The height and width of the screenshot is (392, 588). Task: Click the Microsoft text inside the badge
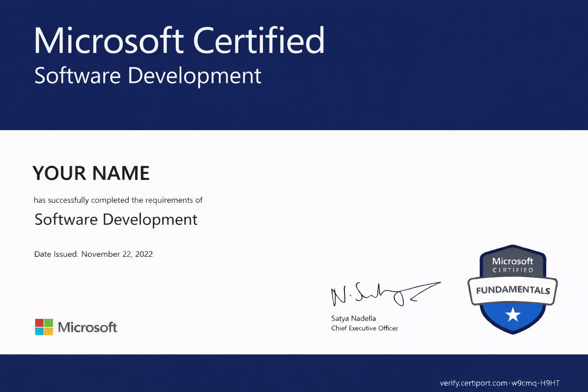[513, 261]
